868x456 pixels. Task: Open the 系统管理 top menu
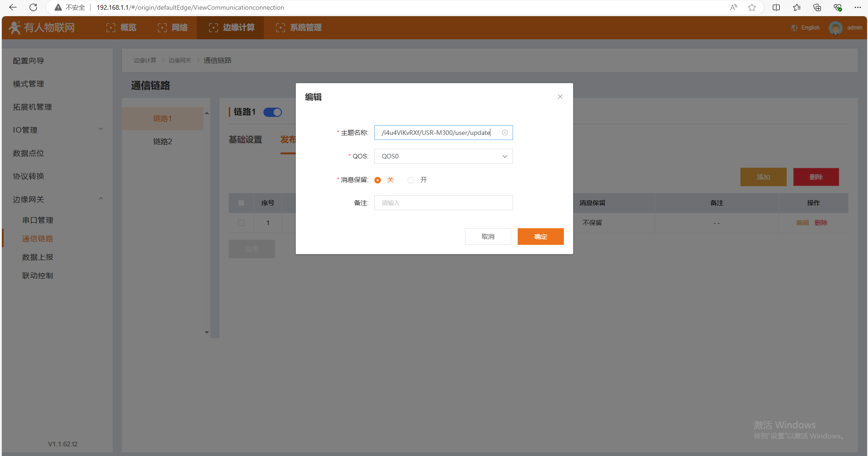click(299, 28)
